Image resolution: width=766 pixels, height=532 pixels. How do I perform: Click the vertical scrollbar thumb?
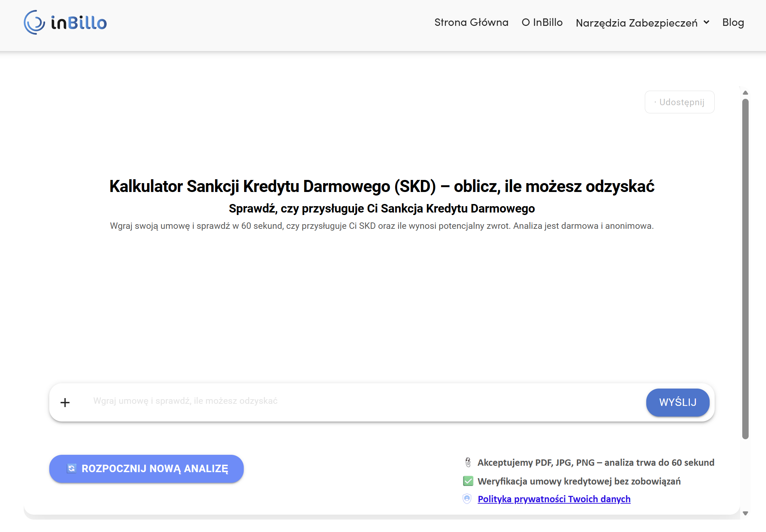point(745,269)
